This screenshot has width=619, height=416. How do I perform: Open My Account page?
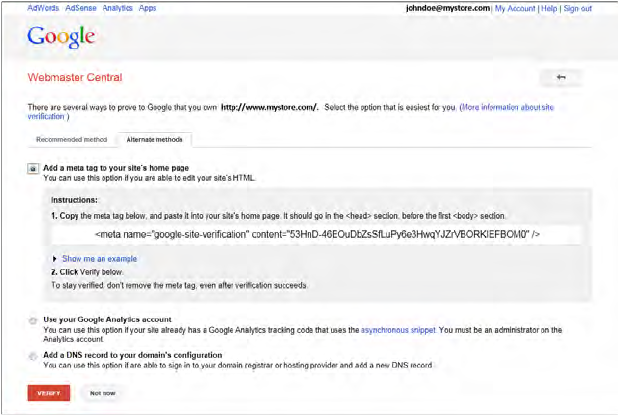pos(514,8)
